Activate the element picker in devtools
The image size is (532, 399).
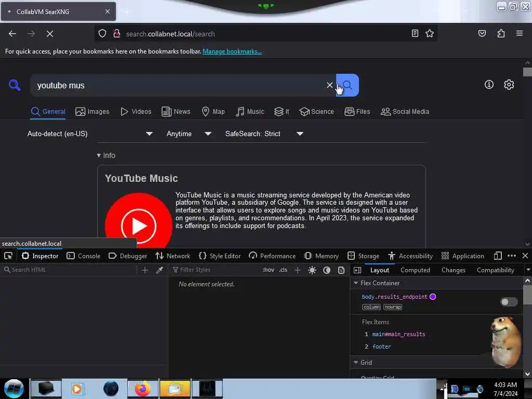tap(8, 256)
